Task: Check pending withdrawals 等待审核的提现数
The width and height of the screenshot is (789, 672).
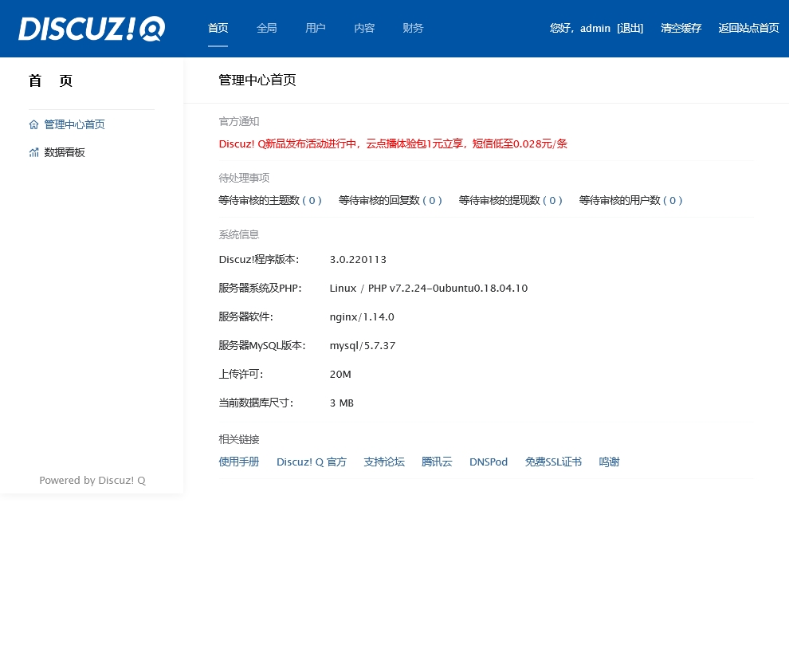Action: tap(510, 201)
